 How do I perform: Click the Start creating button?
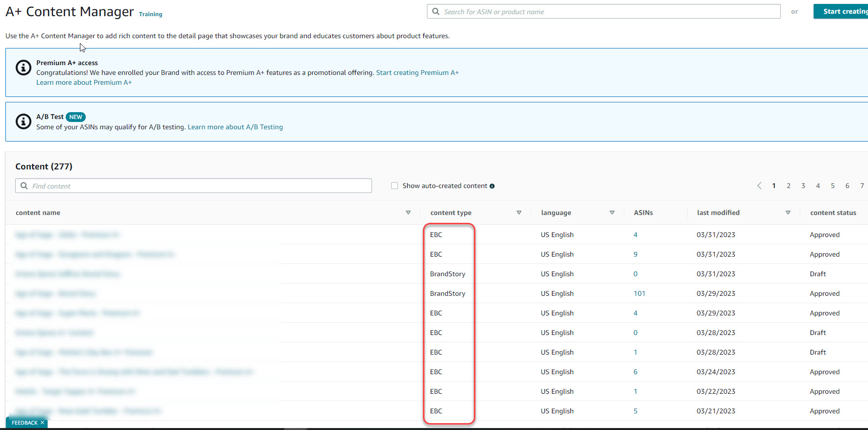click(x=841, y=11)
